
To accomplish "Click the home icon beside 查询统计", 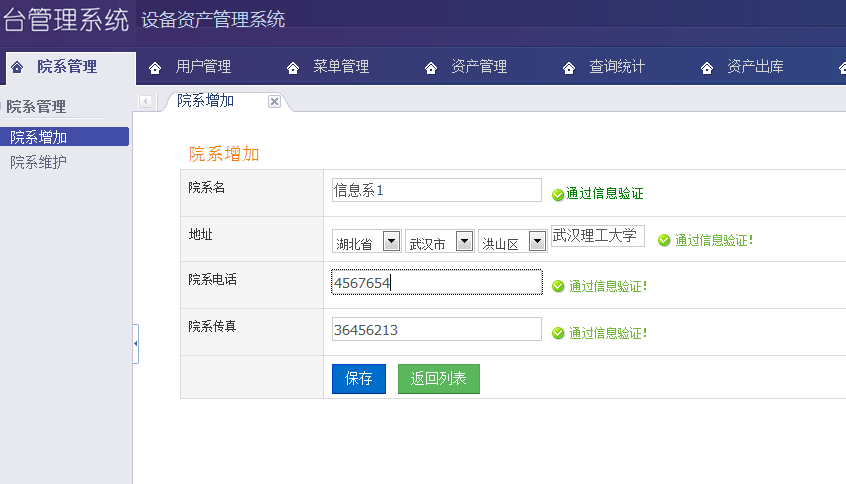I will tap(569, 68).
